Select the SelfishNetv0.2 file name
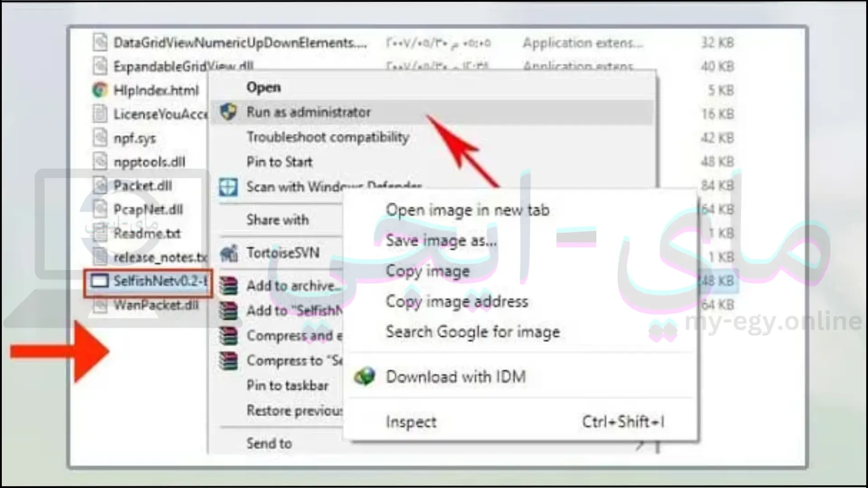This screenshot has width=868, height=488. [x=160, y=281]
